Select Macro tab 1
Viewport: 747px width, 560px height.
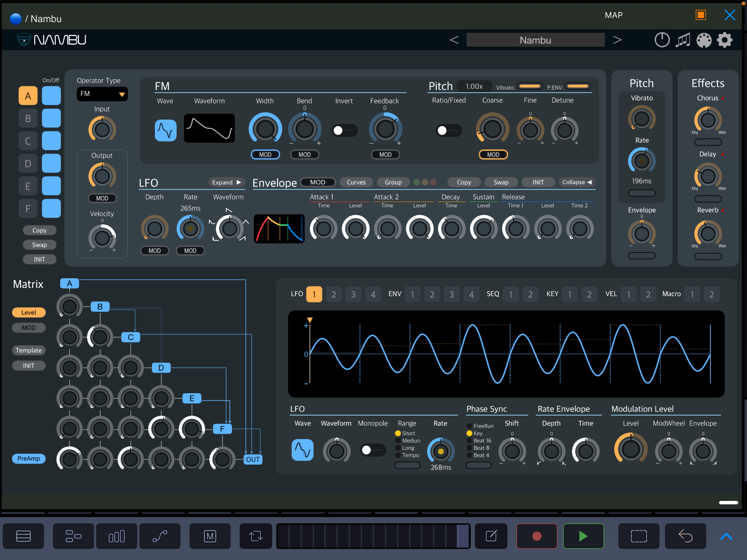(692, 295)
